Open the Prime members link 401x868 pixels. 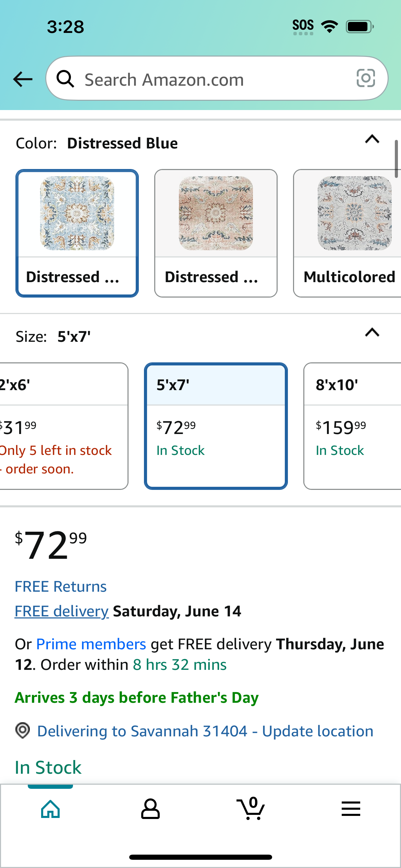click(91, 644)
